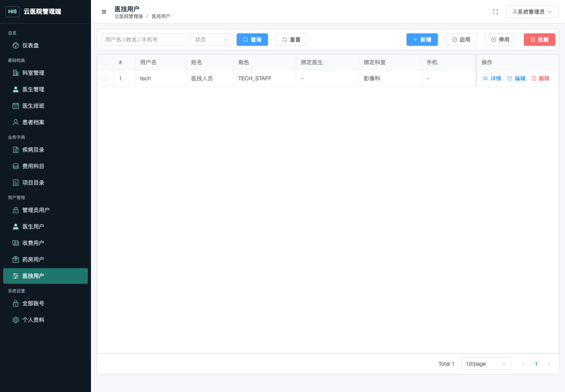Click the 药房用户 box icon
The width and height of the screenshot is (565, 392).
[x=16, y=260]
